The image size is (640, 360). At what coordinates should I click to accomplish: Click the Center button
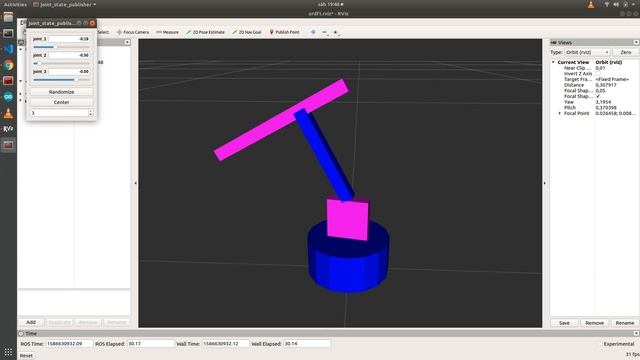(x=61, y=102)
